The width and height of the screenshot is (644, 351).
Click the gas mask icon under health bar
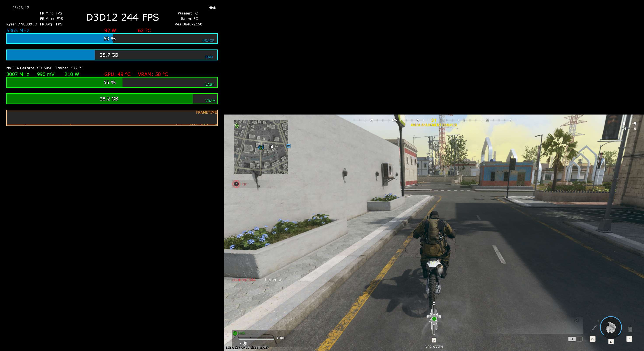pos(245,344)
